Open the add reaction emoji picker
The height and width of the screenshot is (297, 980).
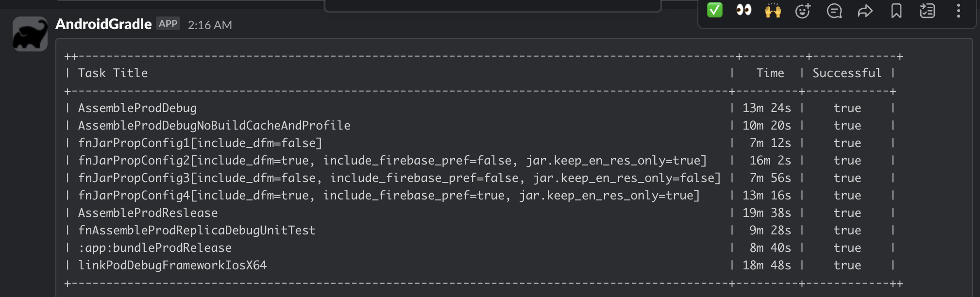click(x=803, y=10)
